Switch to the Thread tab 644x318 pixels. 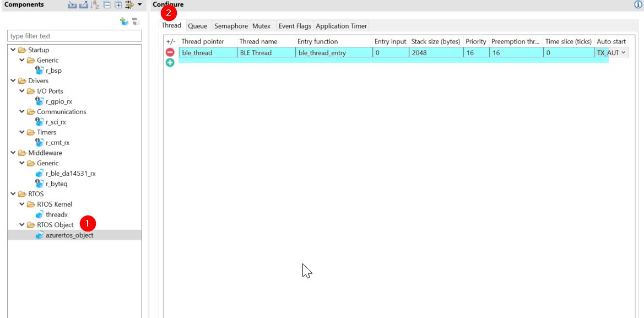coord(171,25)
